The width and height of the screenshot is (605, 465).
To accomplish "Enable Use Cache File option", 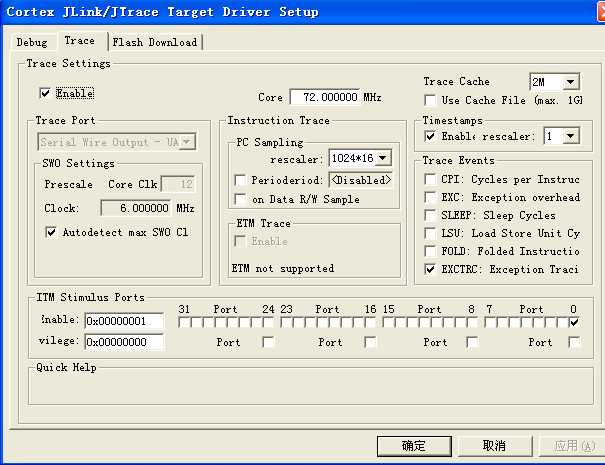I will click(x=430, y=100).
